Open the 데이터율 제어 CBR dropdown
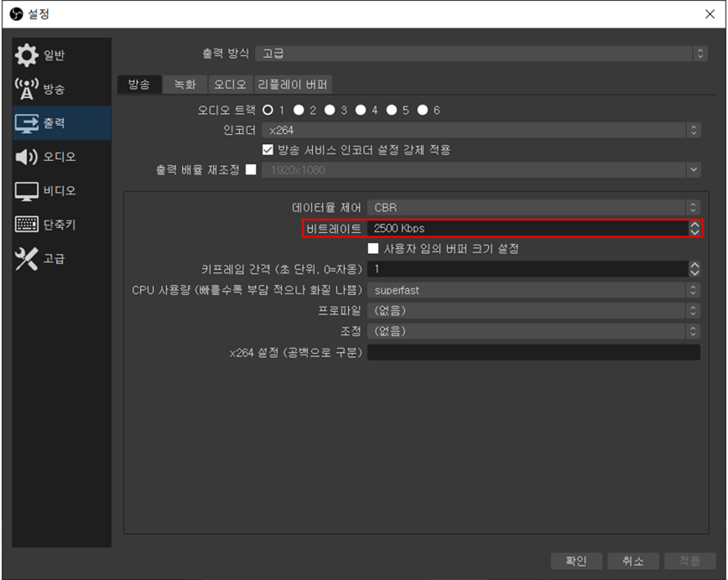This screenshot has width=728, height=580. click(x=533, y=208)
